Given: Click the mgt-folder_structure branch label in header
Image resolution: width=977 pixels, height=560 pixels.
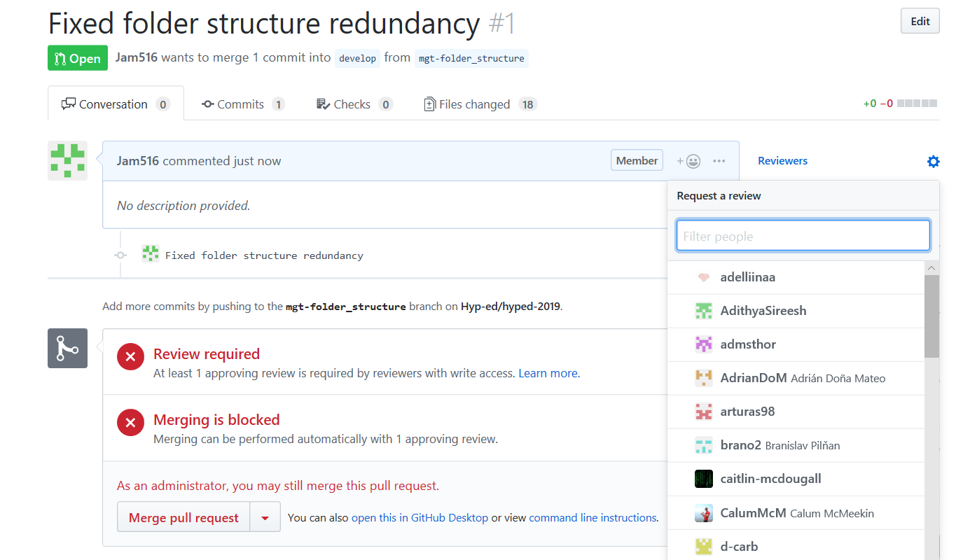Looking at the screenshot, I should (471, 58).
